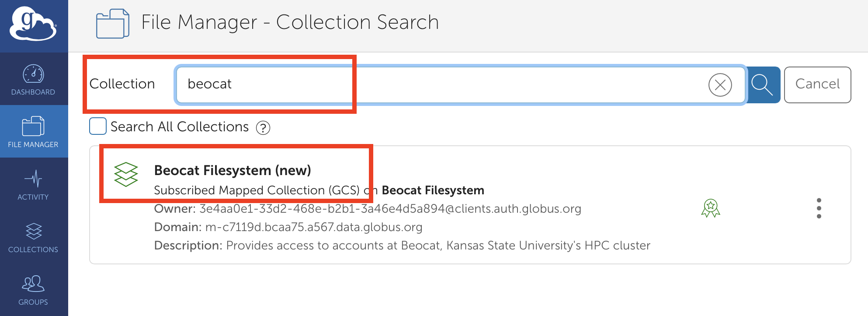Click the magnifying glass search button
Screen dimensions: 868x316
pos(763,84)
